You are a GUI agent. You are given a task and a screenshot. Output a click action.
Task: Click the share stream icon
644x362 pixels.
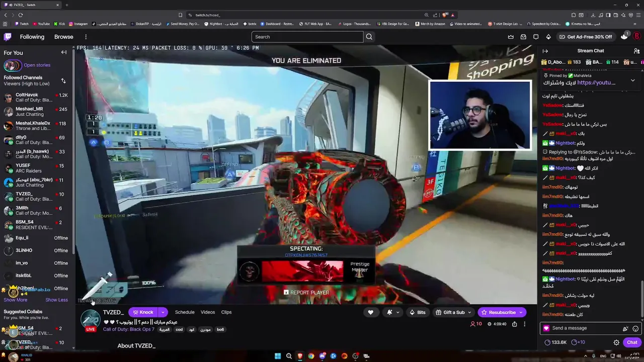pos(514,324)
